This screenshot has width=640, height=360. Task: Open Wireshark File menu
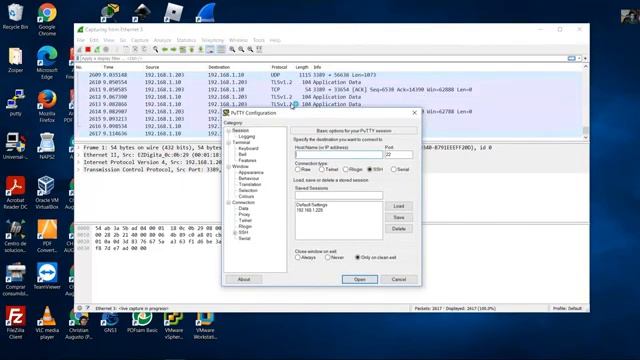(81, 40)
